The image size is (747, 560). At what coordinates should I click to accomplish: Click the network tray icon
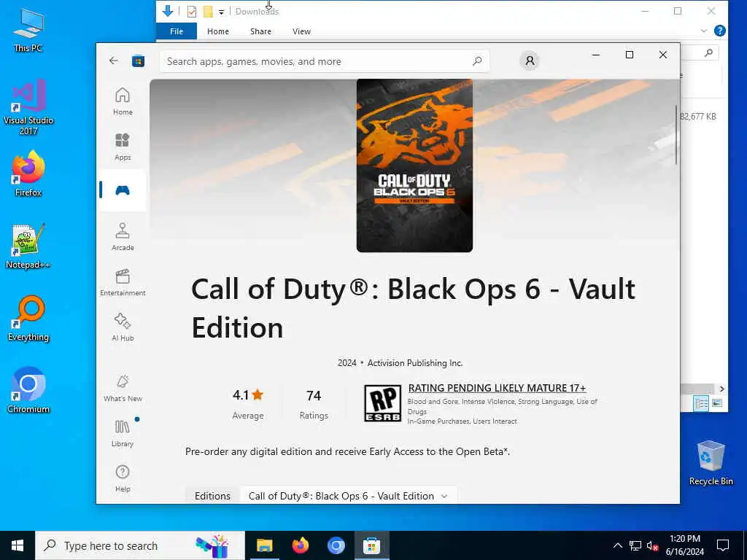pos(635,545)
